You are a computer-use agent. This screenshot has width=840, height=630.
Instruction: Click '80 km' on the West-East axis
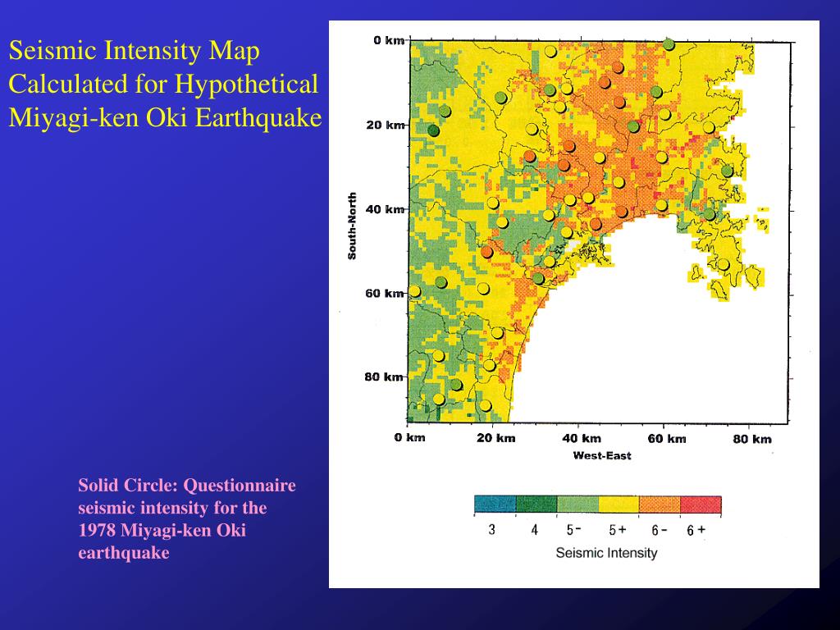click(x=753, y=440)
